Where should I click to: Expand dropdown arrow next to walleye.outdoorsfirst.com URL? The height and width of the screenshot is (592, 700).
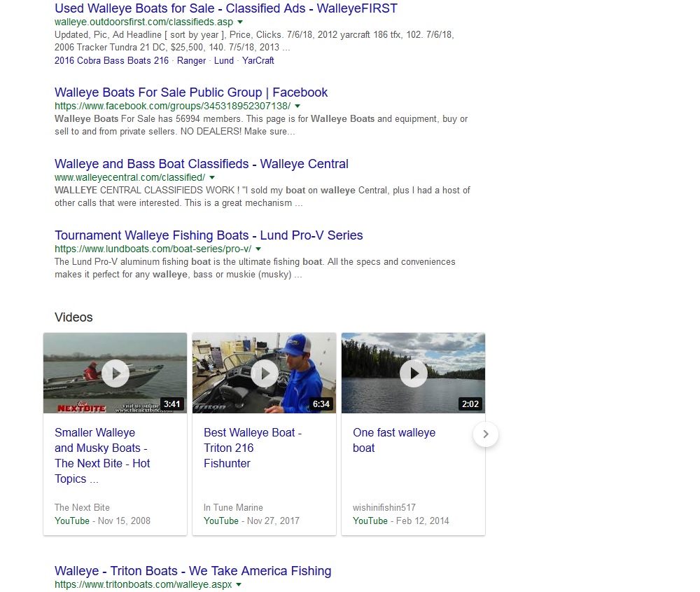[240, 22]
